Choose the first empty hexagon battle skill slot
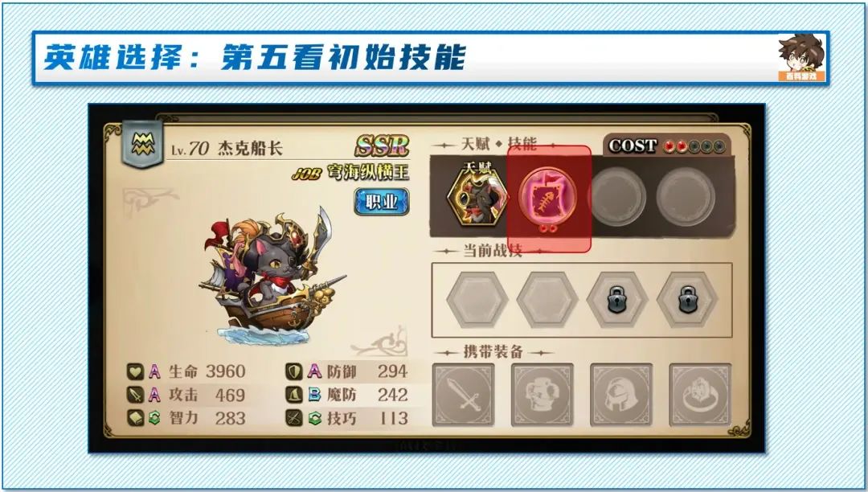 (x=477, y=301)
